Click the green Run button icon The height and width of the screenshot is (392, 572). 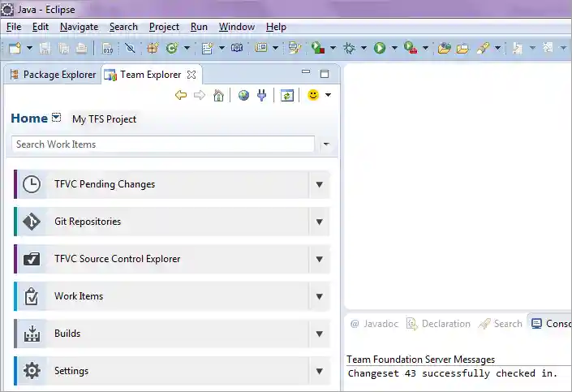tap(380, 48)
